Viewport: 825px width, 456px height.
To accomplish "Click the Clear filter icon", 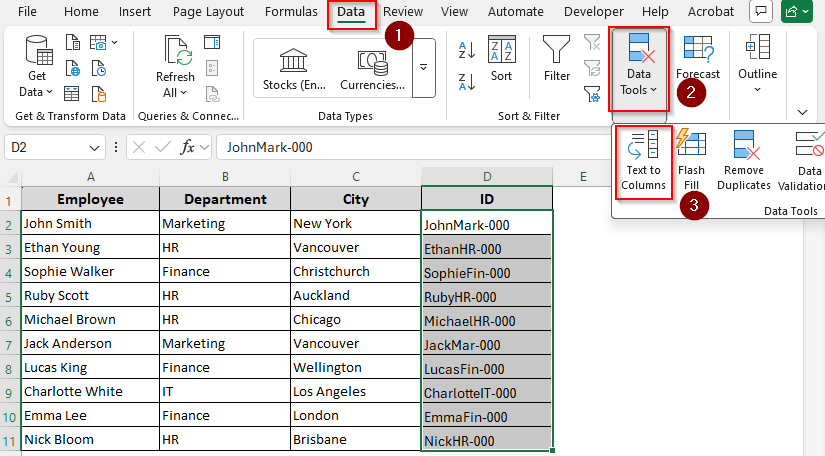I will click(x=592, y=42).
